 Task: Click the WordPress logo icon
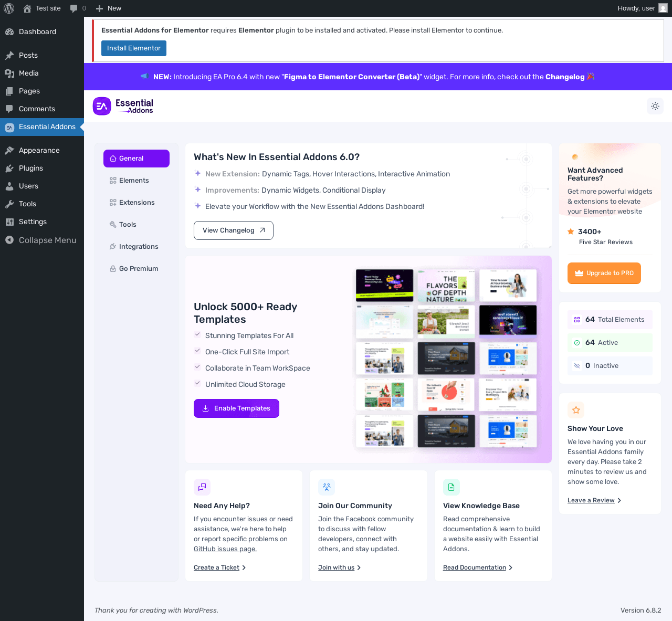click(9, 8)
